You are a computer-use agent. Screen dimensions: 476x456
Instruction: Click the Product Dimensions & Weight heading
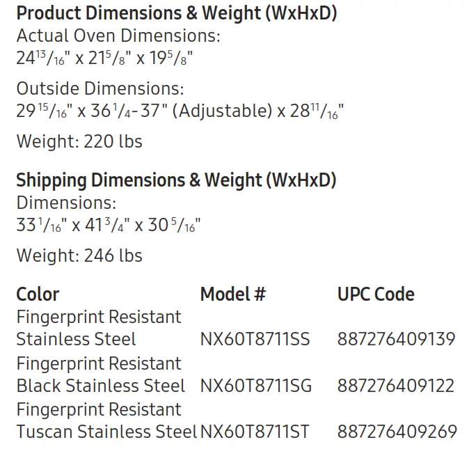(177, 14)
